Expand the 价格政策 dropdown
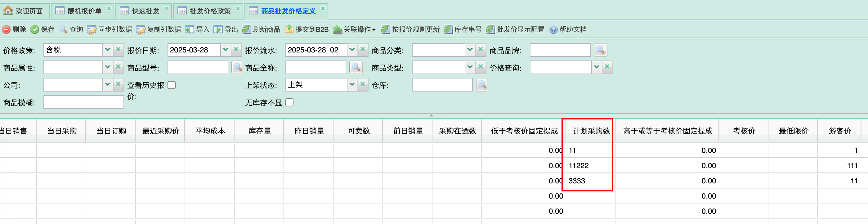Screen dimensions: 868x224 [x=107, y=50]
